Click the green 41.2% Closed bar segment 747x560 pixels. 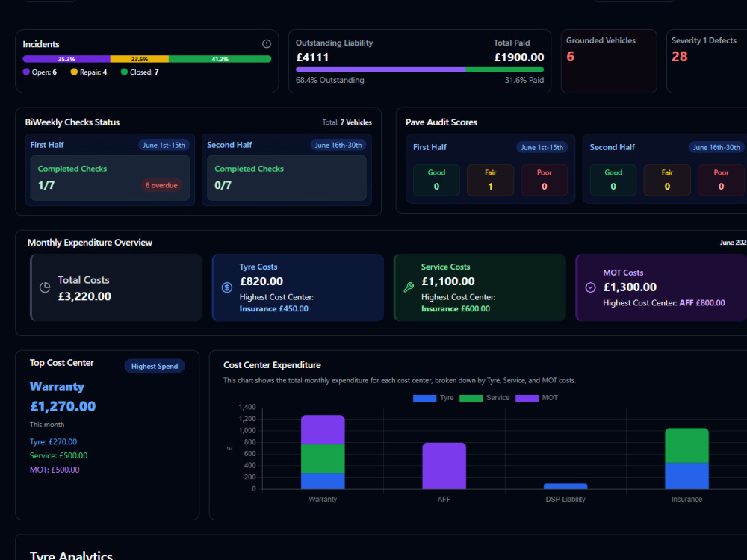[220, 59]
